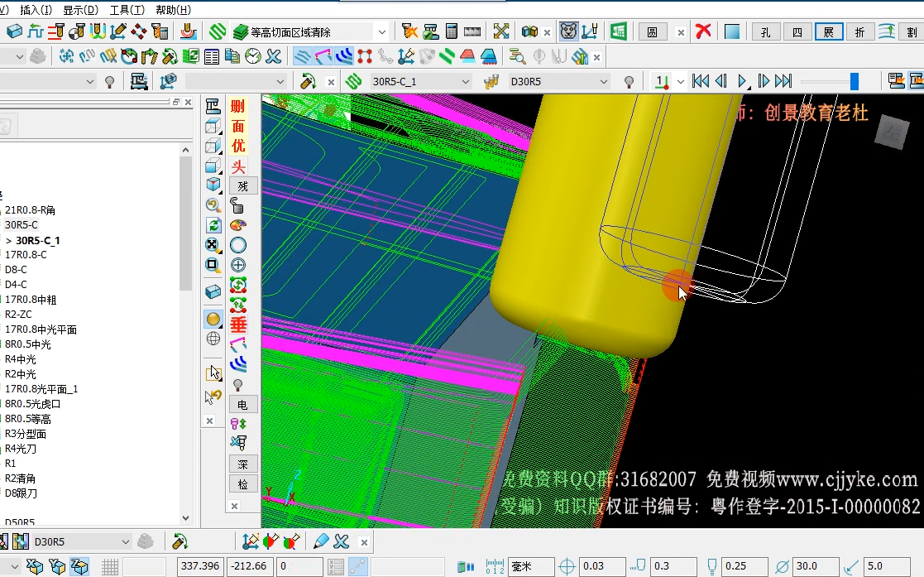Click the 残 button in side toolbar

tap(242, 186)
